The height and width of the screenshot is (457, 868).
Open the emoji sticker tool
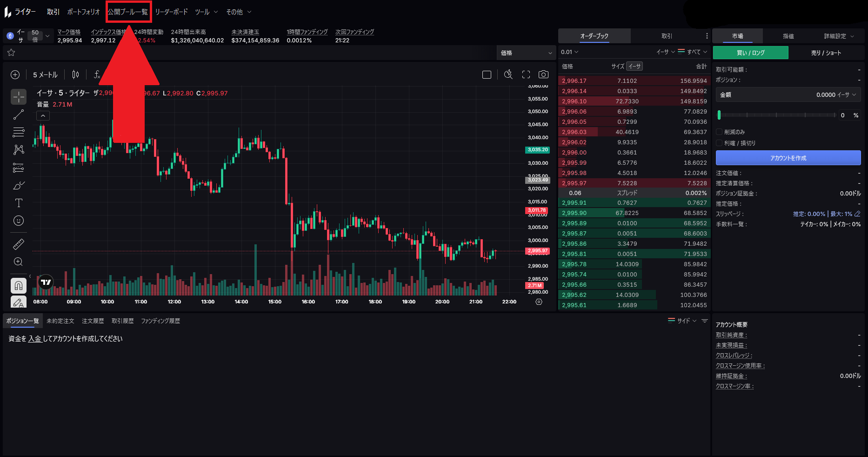click(19, 221)
